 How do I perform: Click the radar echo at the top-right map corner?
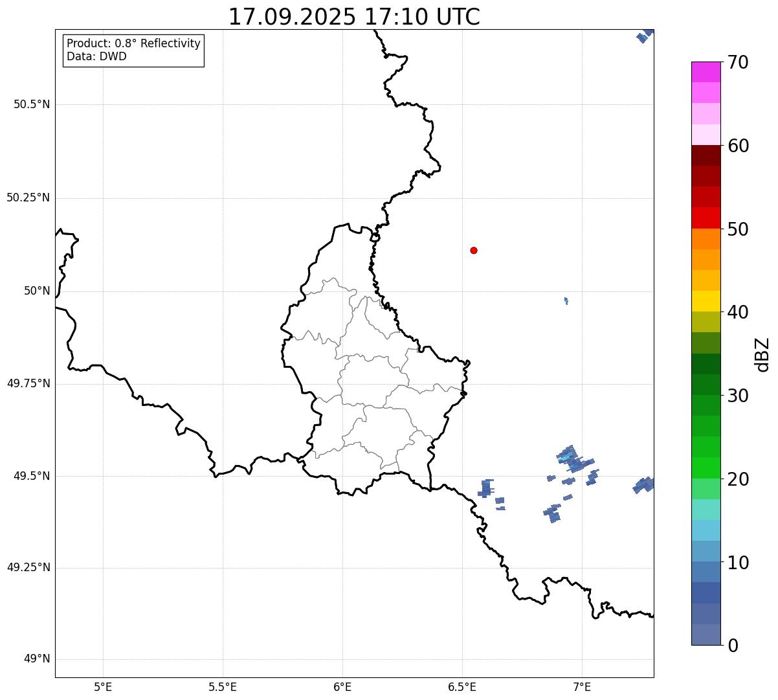[x=645, y=36]
